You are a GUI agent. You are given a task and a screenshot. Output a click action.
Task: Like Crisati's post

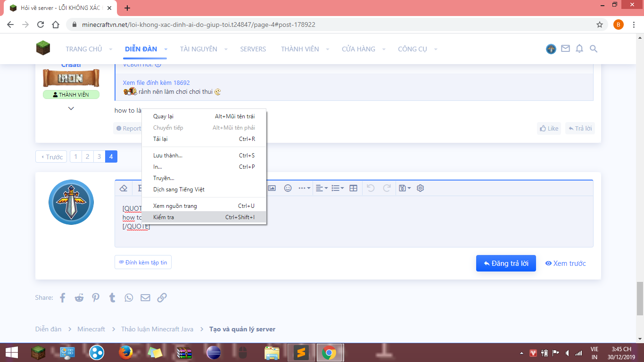[x=549, y=128]
